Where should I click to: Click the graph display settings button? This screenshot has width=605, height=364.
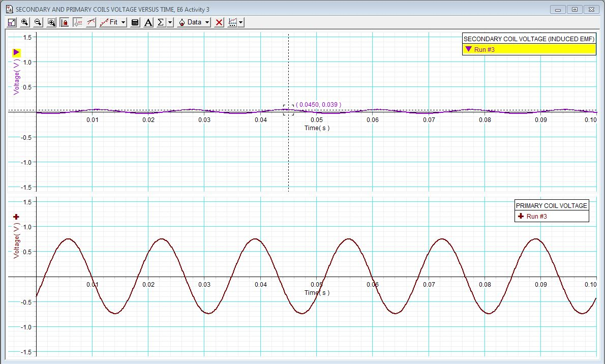[232, 22]
